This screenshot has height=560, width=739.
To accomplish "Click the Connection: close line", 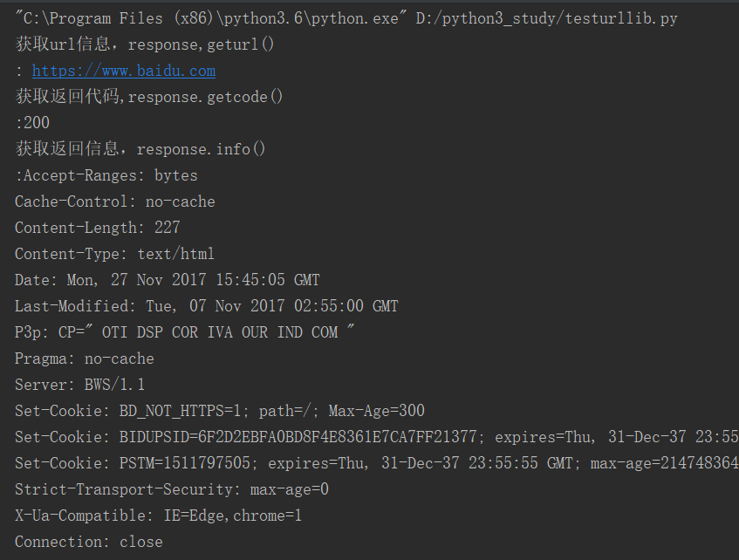I will [x=89, y=542].
